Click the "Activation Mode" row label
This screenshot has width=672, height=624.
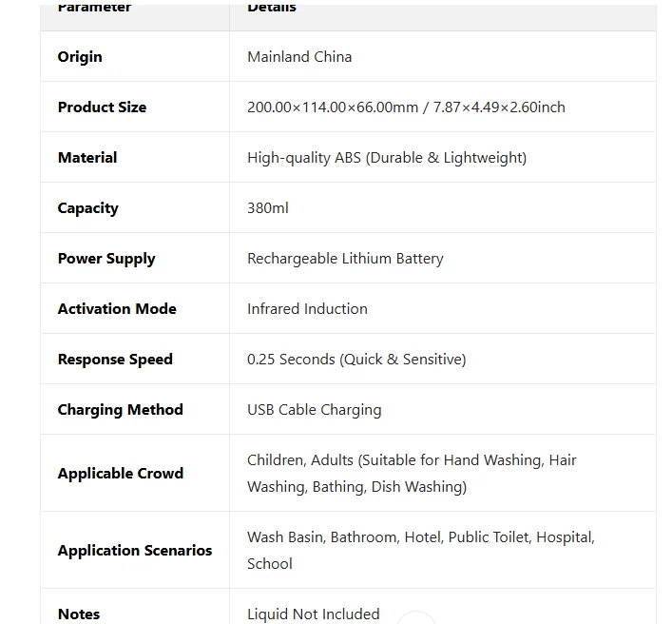117,309
